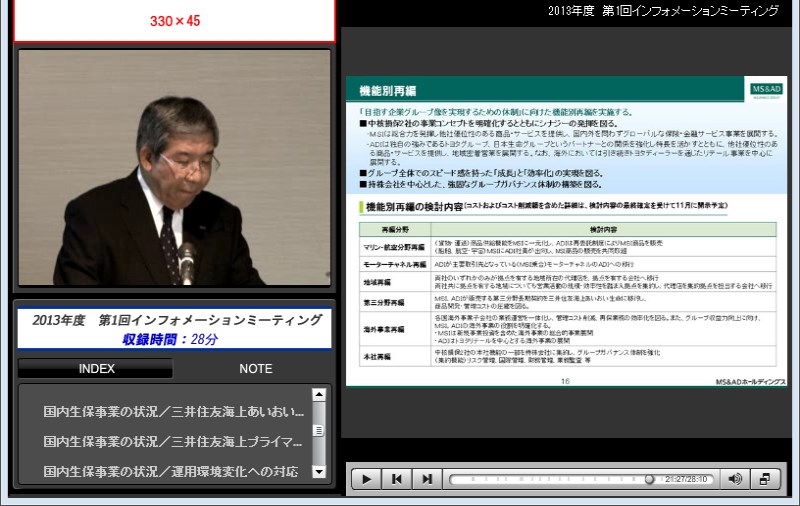800x506 pixels.
Task: Click the 21:27/28:10 time display
Action: point(686,479)
